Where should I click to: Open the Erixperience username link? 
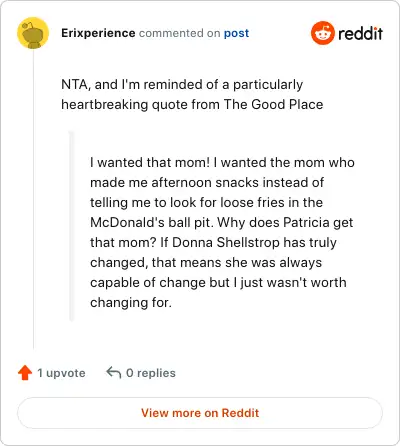click(98, 33)
